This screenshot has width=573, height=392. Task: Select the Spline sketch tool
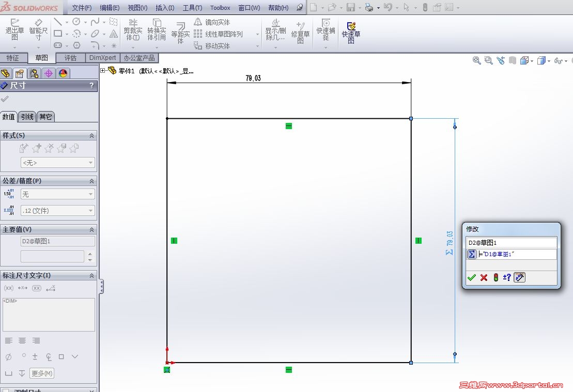point(95,22)
